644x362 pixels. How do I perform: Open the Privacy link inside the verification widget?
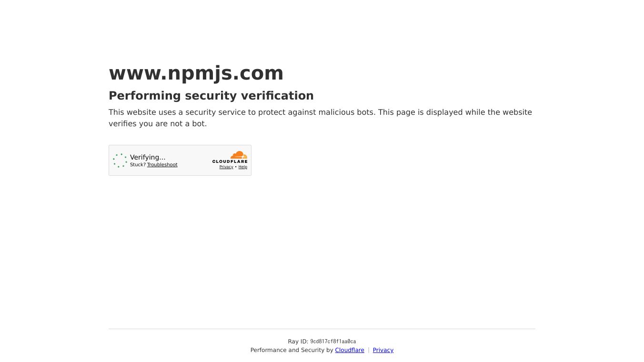(x=226, y=167)
